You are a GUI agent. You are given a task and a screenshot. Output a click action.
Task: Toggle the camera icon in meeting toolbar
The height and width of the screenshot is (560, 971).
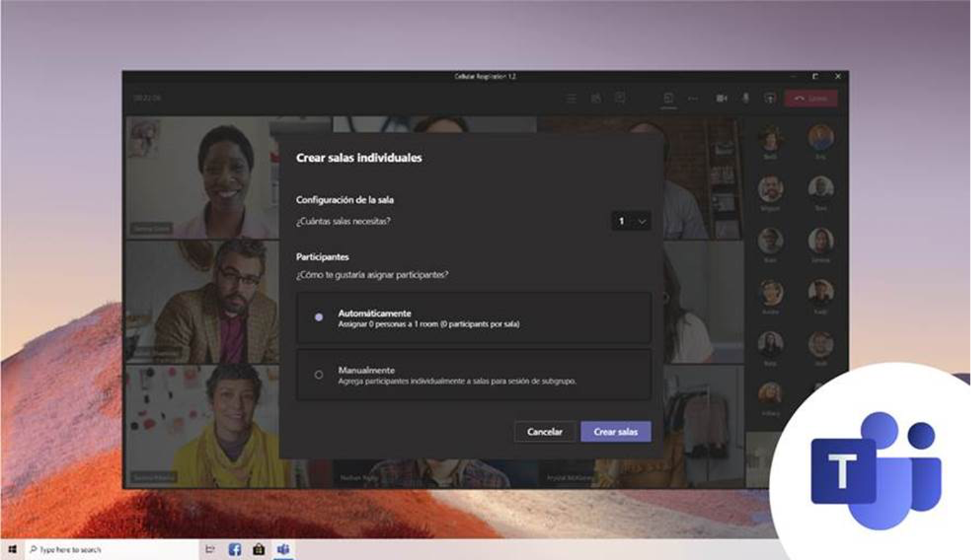(x=721, y=98)
